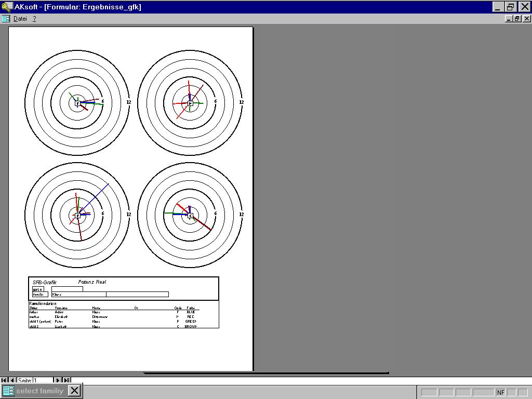
Task: Click the top-left target chart
Action: [77, 103]
